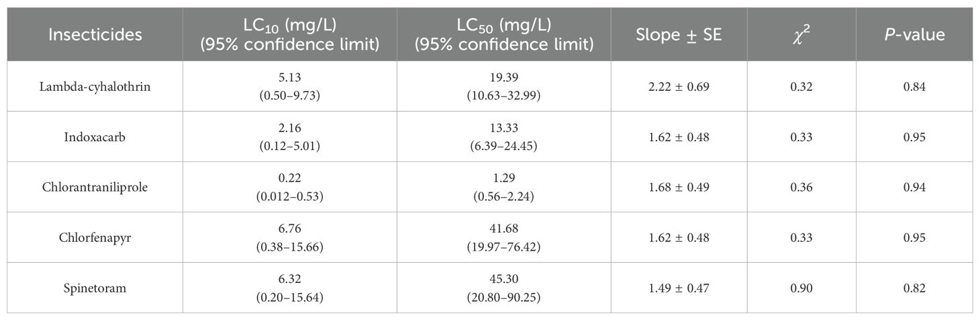Click Spinetoram's LC50 value 45.30
This screenshot has height=320, width=980.
[x=504, y=280]
